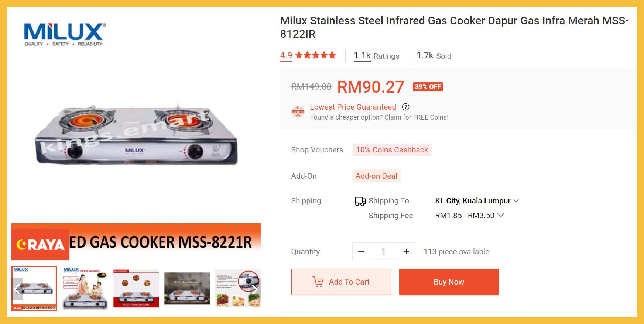Click previous arrow on thumbnail carousel
644x324 pixels.
click(x=17, y=289)
